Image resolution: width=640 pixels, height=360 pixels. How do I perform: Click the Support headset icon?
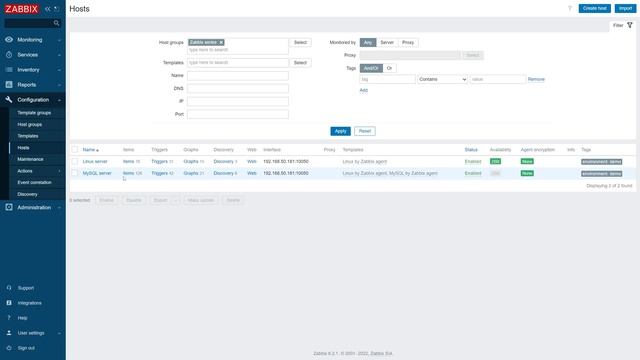pos(9,288)
